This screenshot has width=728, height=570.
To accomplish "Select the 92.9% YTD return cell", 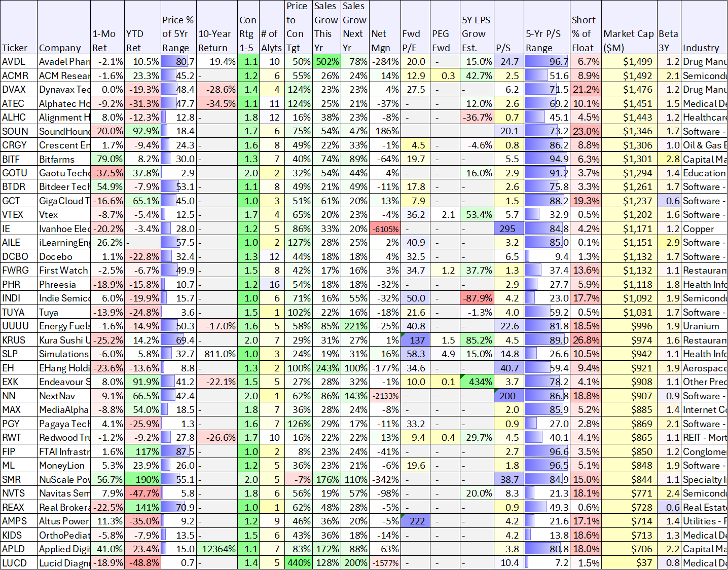I will 142,131.
